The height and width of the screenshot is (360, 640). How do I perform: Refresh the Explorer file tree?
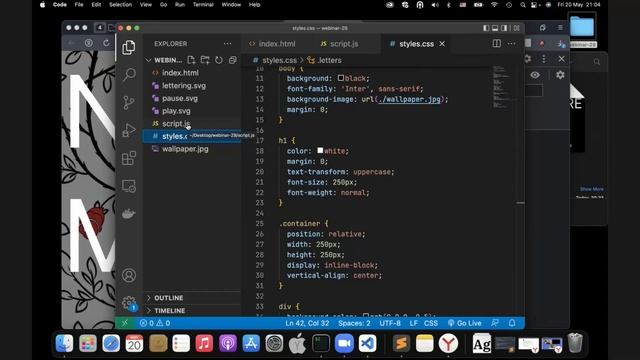(x=219, y=60)
